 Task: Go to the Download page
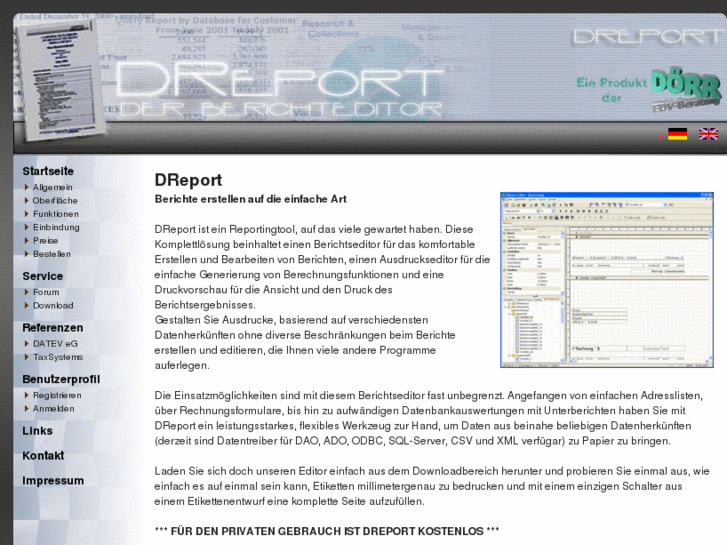[53, 306]
